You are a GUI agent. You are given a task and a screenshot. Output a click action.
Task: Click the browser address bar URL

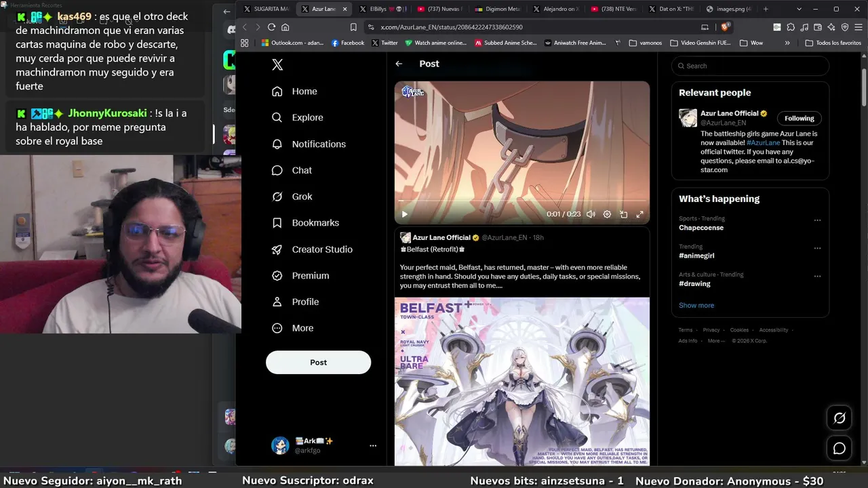click(452, 27)
